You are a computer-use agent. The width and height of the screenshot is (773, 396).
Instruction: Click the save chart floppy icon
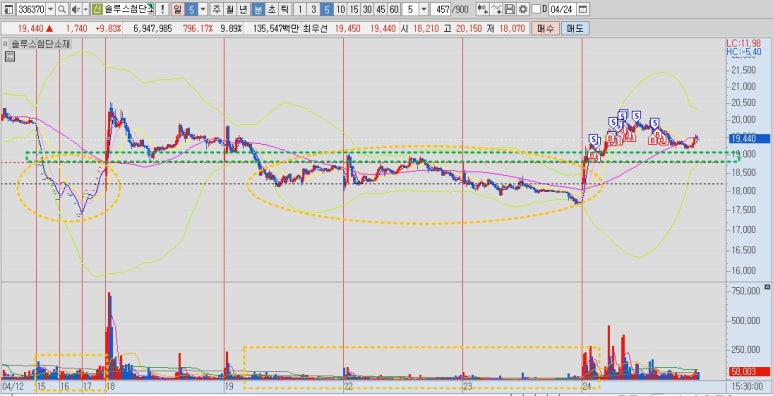tap(510, 9)
